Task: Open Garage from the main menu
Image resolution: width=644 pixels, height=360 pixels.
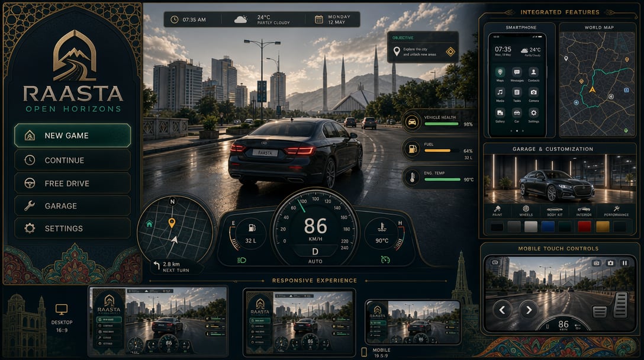Action: point(72,206)
